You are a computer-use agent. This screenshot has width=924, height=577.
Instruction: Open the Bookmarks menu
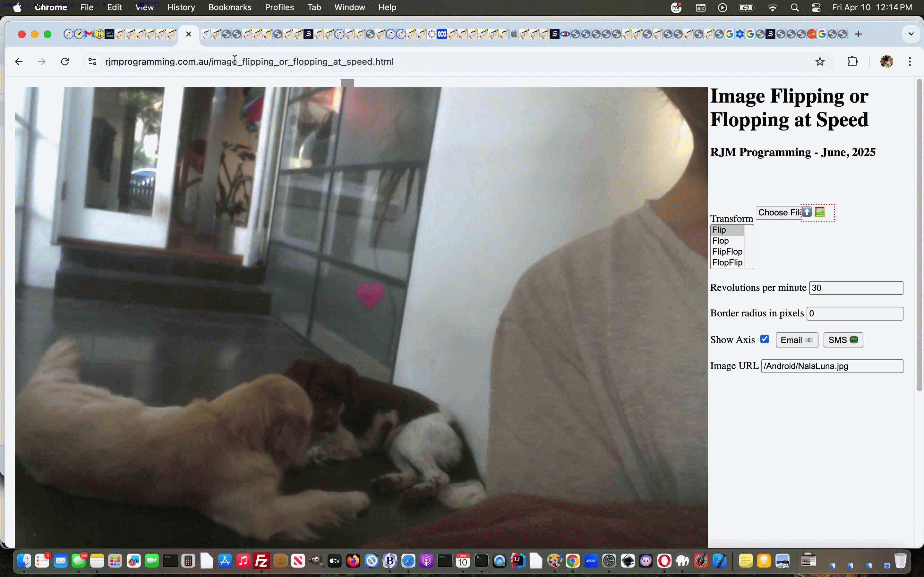229,7
